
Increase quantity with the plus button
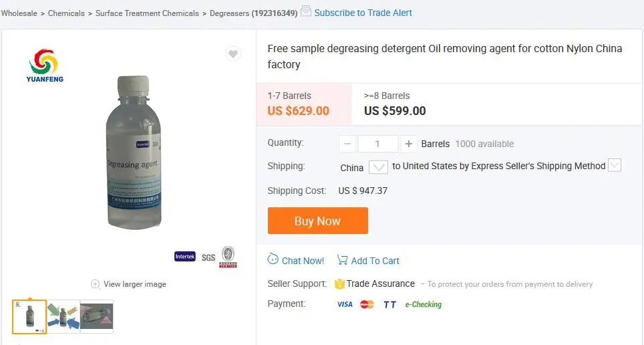(409, 144)
